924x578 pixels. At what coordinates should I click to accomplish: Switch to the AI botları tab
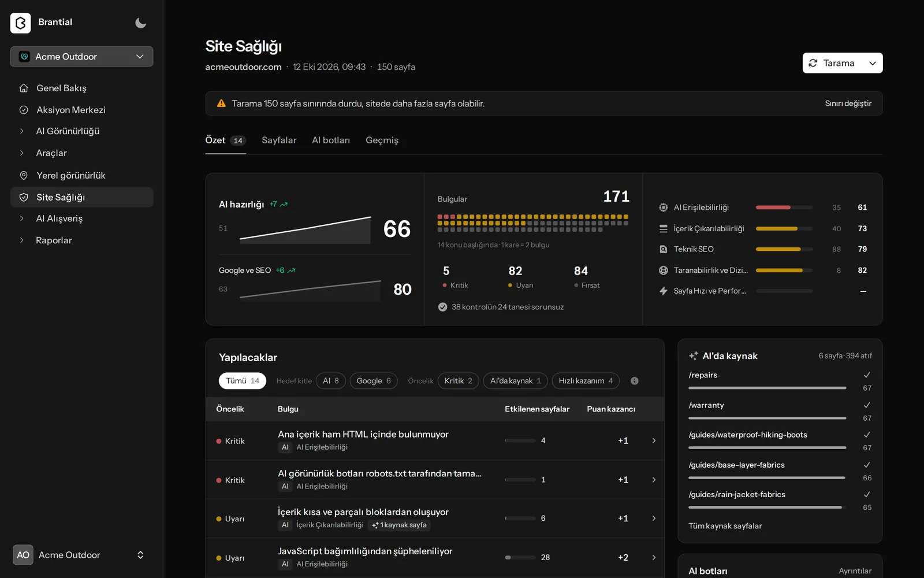331,140
